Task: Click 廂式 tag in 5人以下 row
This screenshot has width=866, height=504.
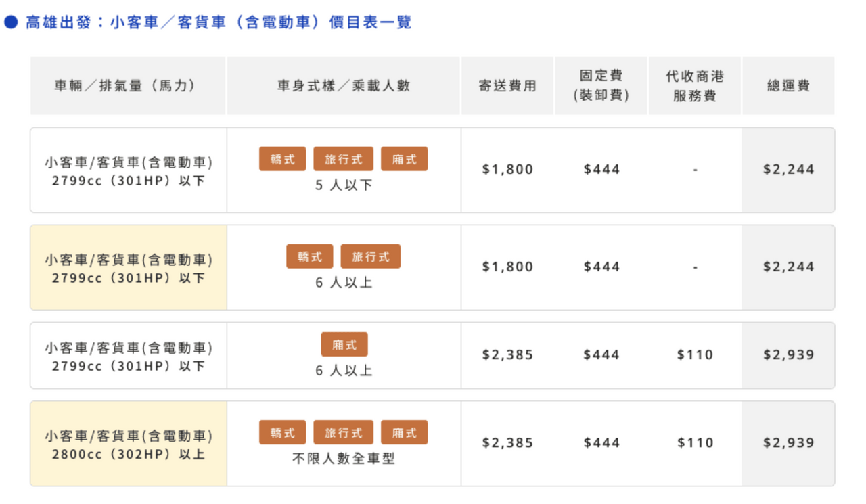Action: point(405,159)
